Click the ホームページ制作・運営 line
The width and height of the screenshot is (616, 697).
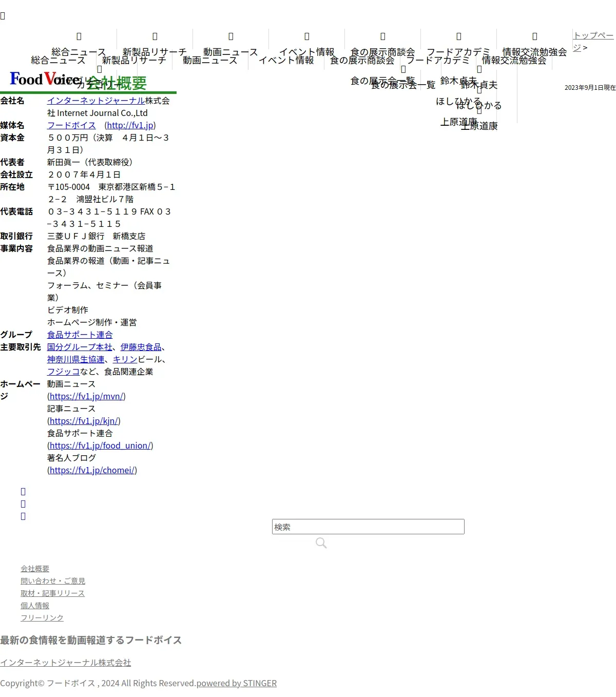point(92,322)
